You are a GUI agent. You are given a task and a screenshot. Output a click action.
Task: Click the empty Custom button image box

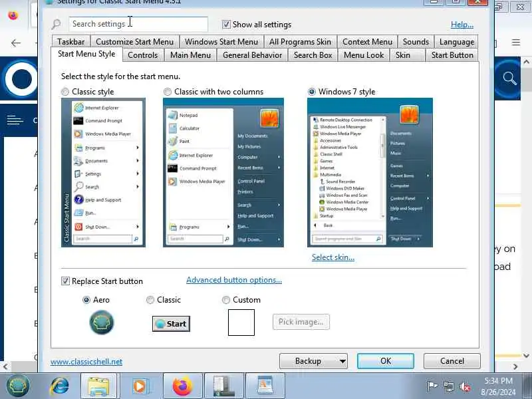point(241,323)
